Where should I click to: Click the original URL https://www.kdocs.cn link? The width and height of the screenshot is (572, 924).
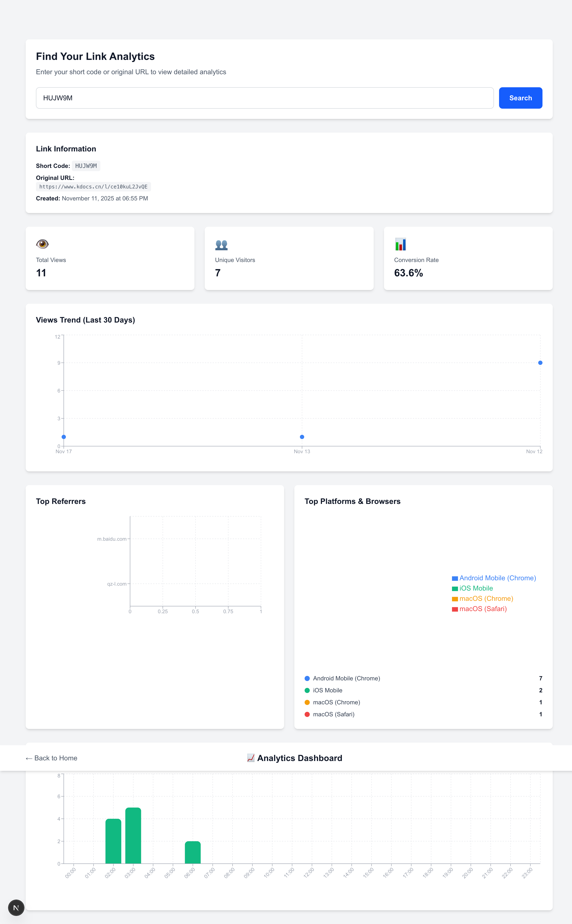coord(93,187)
